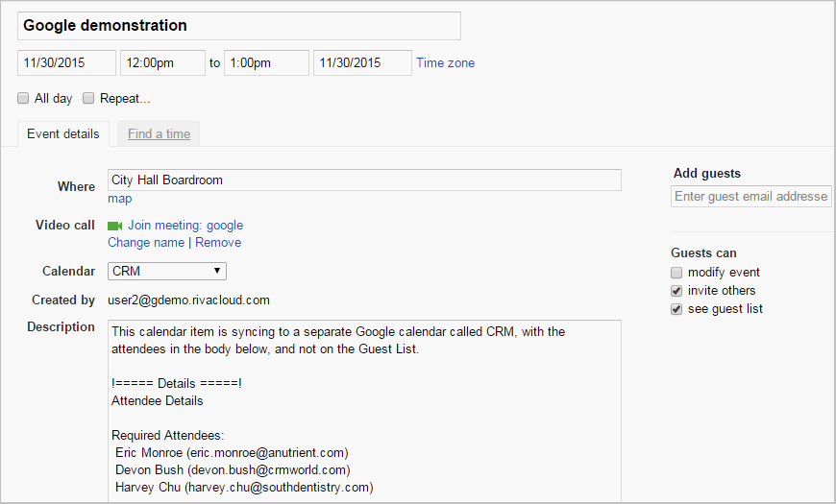Viewport: 836px width, 504px height.
Task: Uncheck the invite others option
Action: click(x=676, y=291)
